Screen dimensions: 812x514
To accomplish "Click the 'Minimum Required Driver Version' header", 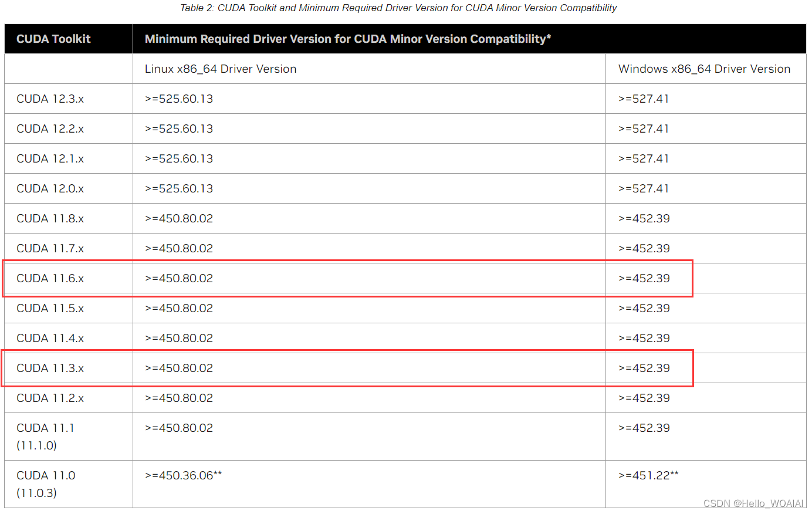I will coord(348,39).
